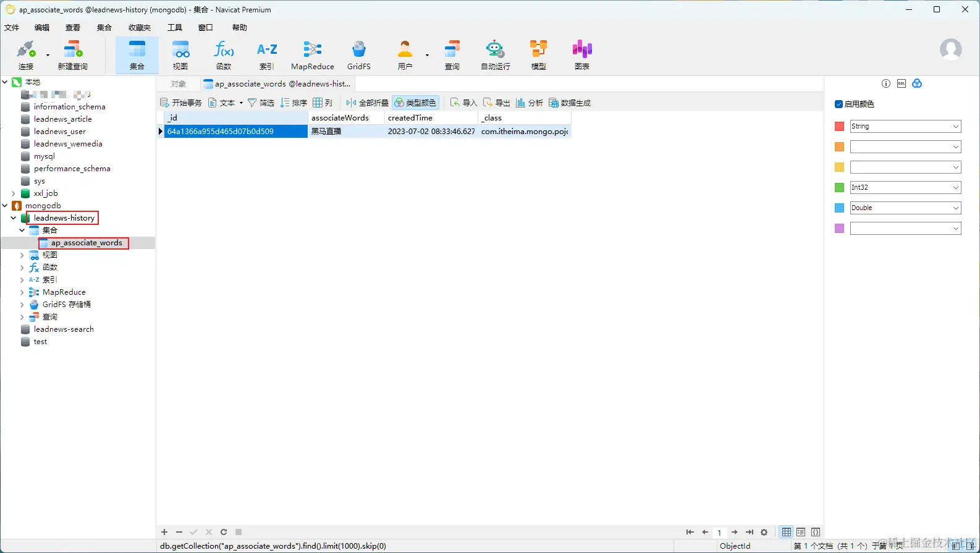This screenshot has width=980, height=553.
Task: Switch to tree view mode
Action: click(801, 532)
